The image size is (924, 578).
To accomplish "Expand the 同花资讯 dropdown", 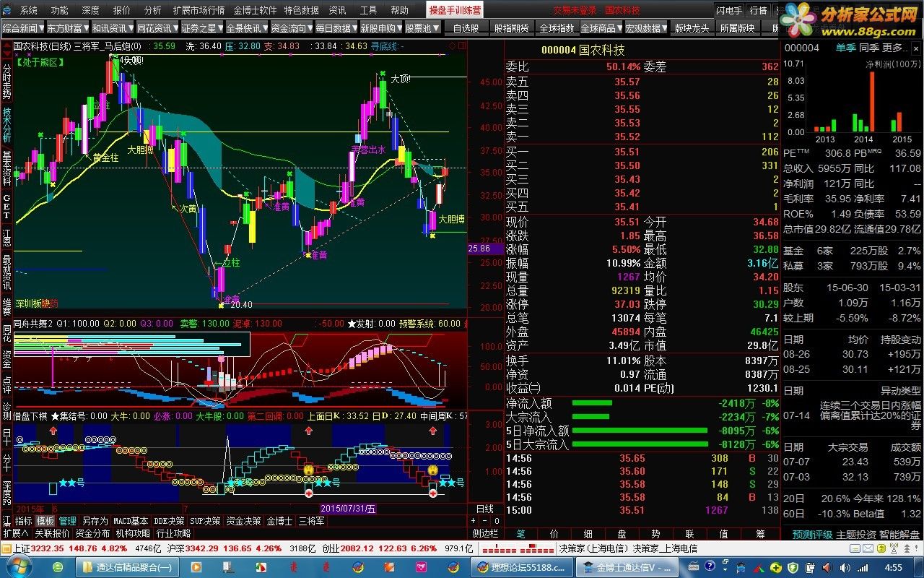I will click(x=157, y=28).
